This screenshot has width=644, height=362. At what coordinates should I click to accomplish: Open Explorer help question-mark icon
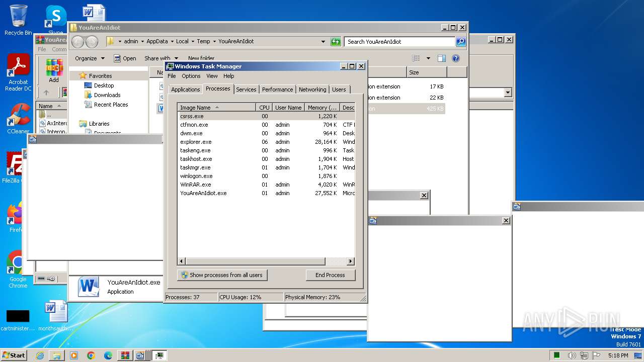pyautogui.click(x=456, y=58)
